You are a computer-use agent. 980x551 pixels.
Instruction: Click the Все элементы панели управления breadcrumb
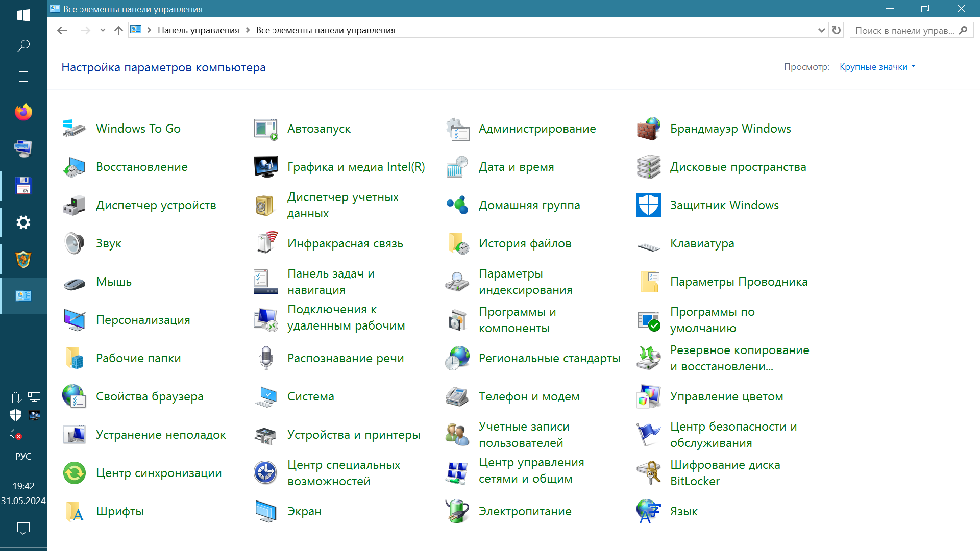326,30
